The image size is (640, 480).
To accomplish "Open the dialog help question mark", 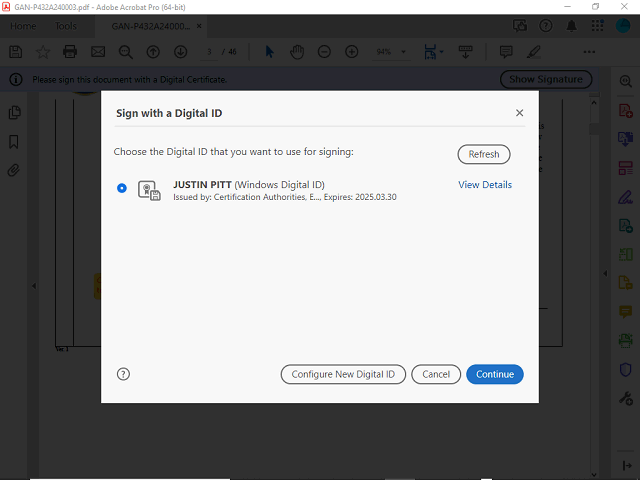I will [x=123, y=374].
